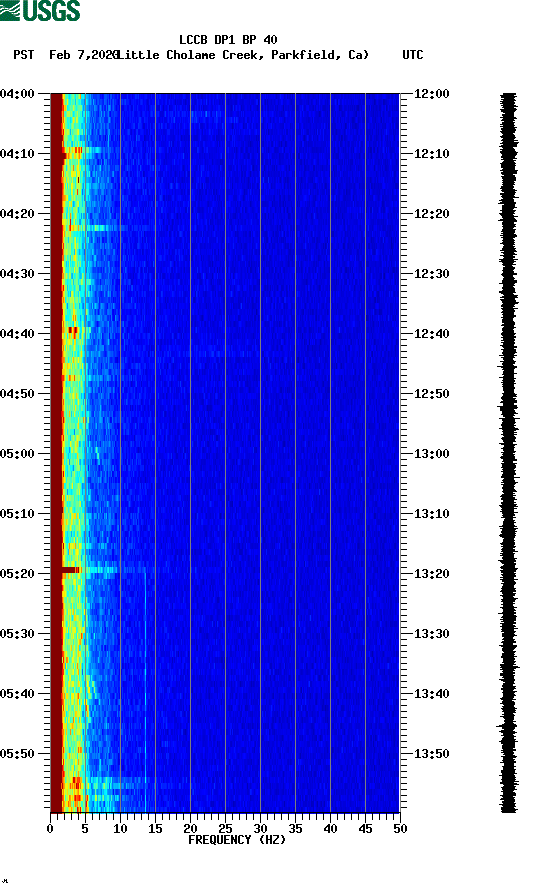Click the station location text 'Little Cholame Creek, Parkfield, Ca)'
The image size is (552, 892).
coord(242,55)
